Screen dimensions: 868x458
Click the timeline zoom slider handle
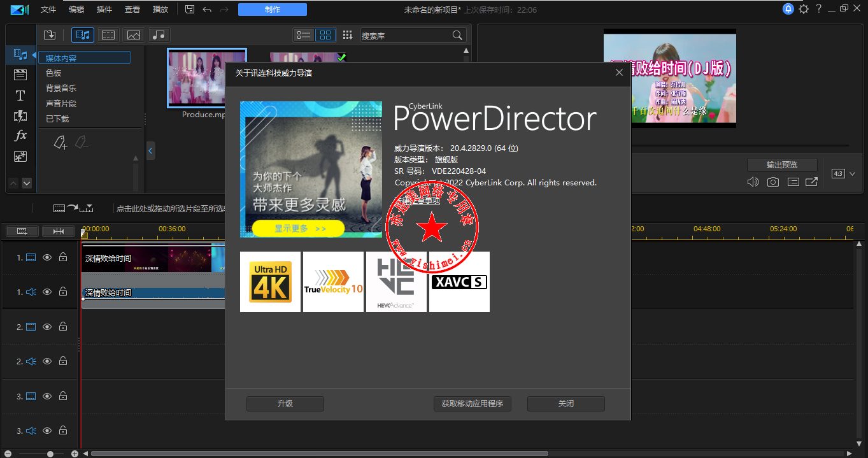point(50,454)
